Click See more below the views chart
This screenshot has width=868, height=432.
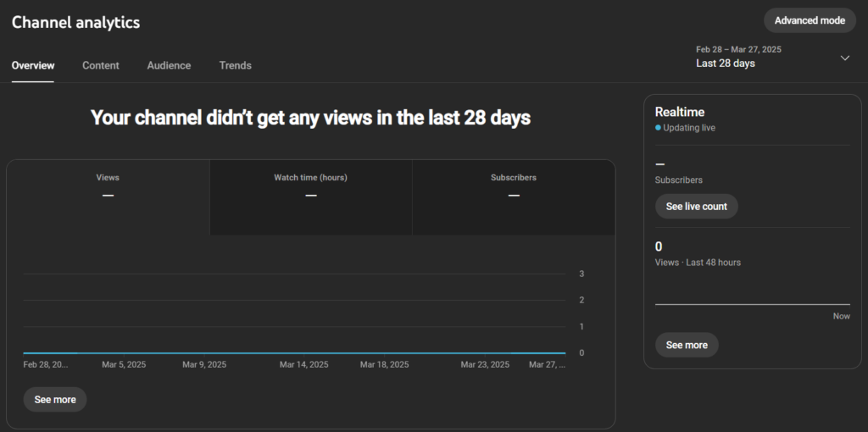click(x=55, y=400)
